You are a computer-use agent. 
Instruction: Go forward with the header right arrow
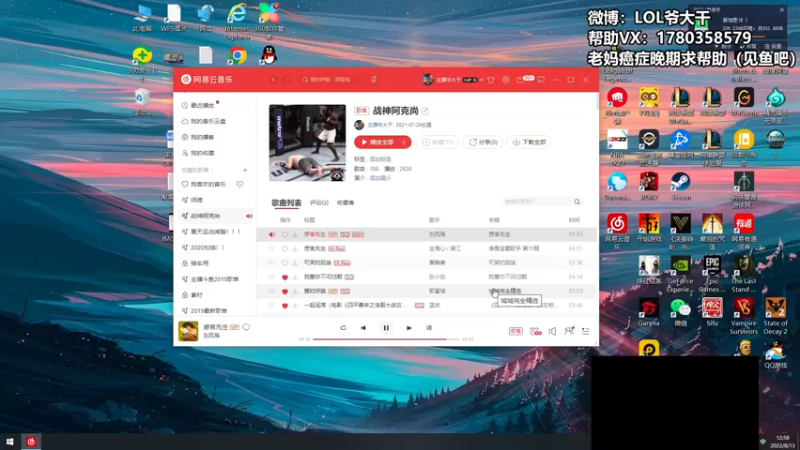[x=287, y=80]
